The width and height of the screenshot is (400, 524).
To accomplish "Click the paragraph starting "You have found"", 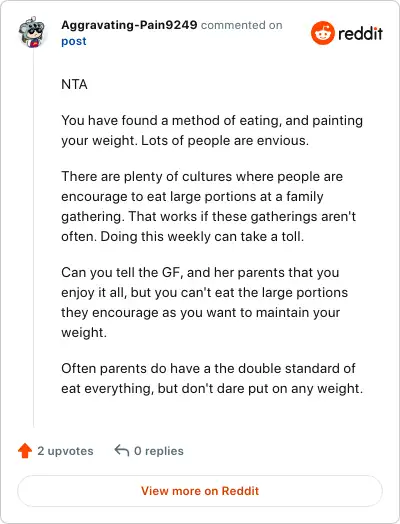I will point(212,131).
